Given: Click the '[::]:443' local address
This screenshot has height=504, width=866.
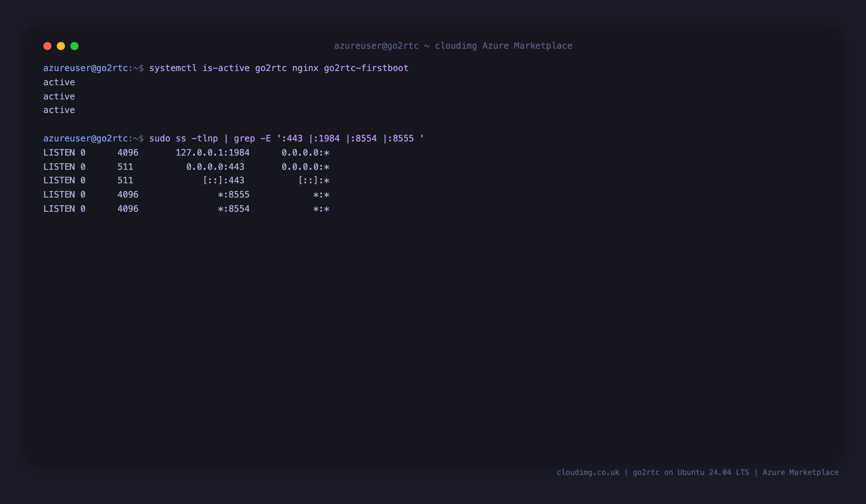Looking at the screenshot, I should (x=224, y=180).
